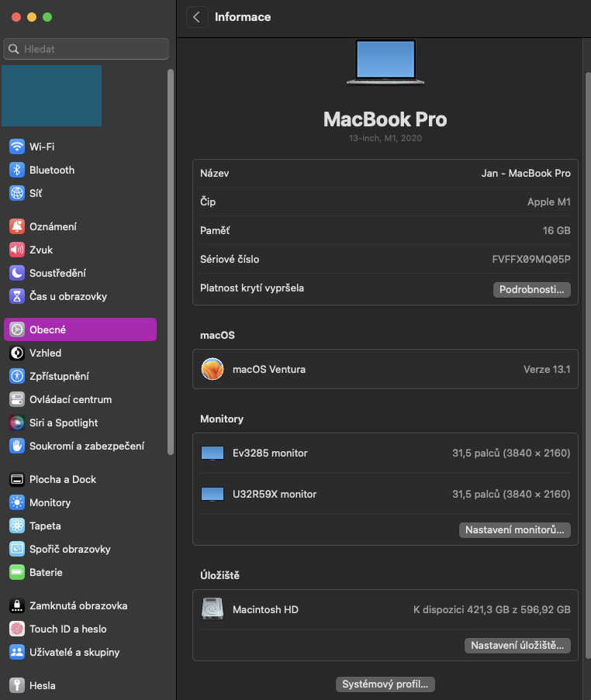Image resolution: width=591 pixels, height=700 pixels.
Task: Open the Monitory sun icon in sidebar
Action: pyautogui.click(x=17, y=502)
